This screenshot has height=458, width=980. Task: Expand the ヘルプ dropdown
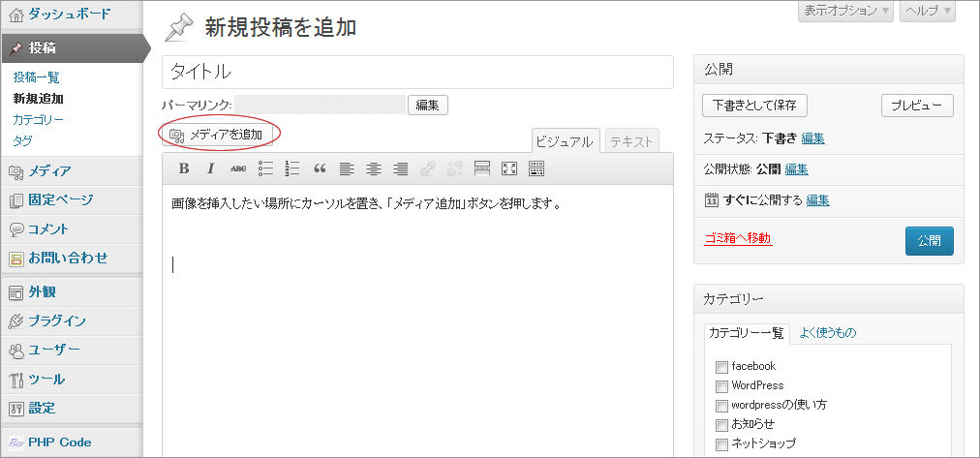(928, 12)
